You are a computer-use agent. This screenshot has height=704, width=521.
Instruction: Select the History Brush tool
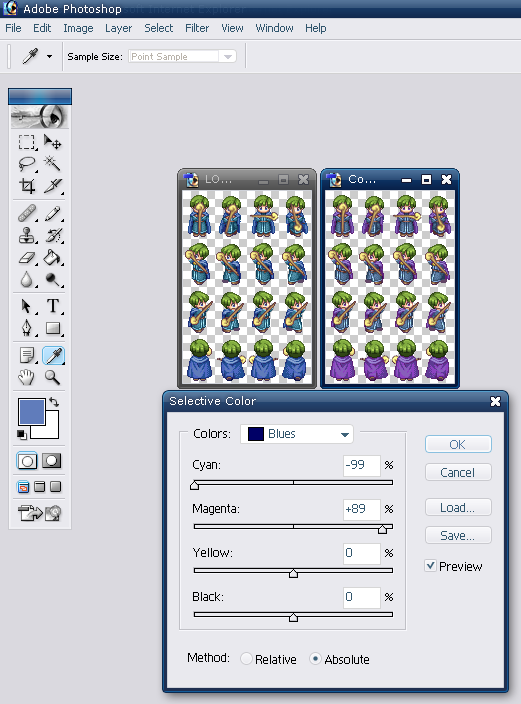53,235
